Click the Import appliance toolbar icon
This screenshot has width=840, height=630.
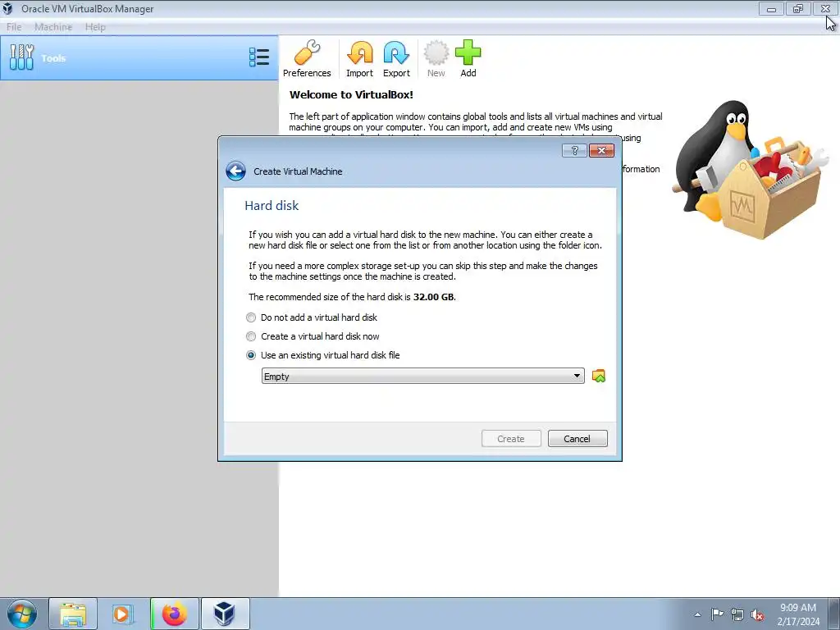[x=359, y=59]
